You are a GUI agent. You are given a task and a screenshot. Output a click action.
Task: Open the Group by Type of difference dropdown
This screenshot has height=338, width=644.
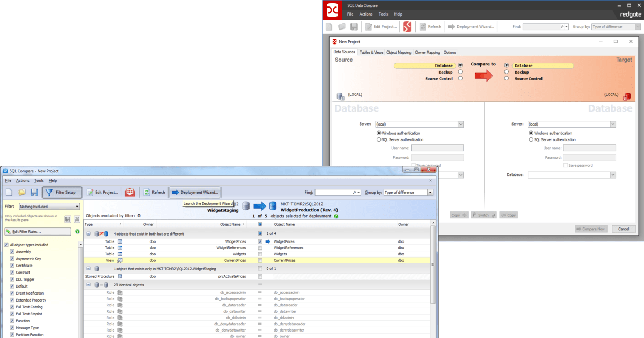click(x=429, y=192)
